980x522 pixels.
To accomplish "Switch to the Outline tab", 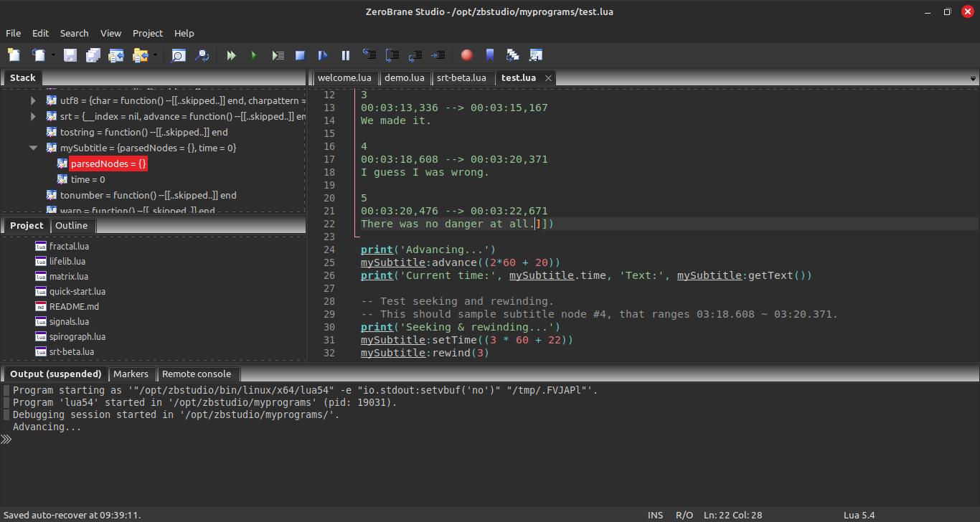I will [72, 225].
